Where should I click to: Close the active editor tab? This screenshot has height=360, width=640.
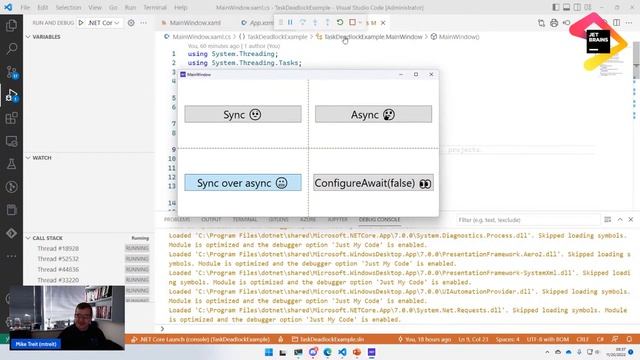point(383,23)
